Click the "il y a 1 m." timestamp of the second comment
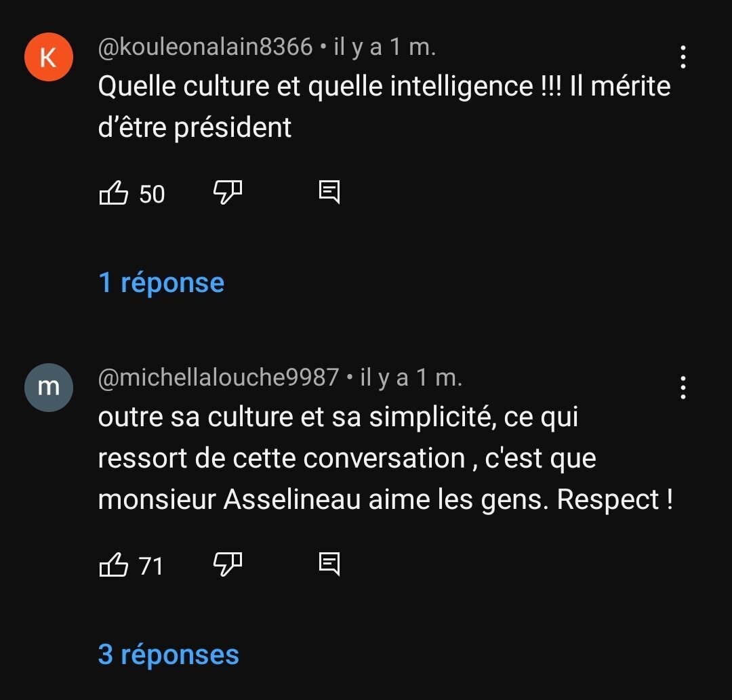732x700 pixels. coord(411,377)
